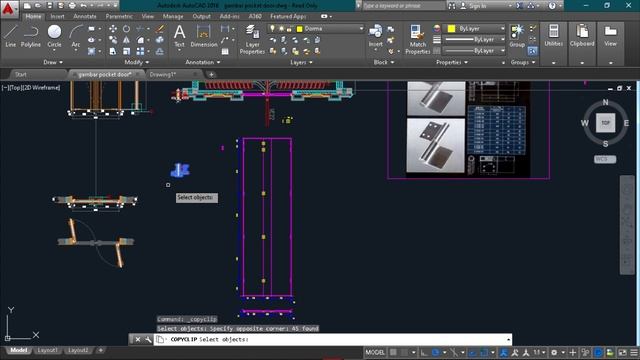Image resolution: width=640 pixels, height=360 pixels.
Task: Switch to the Start tab
Action: coord(20,74)
